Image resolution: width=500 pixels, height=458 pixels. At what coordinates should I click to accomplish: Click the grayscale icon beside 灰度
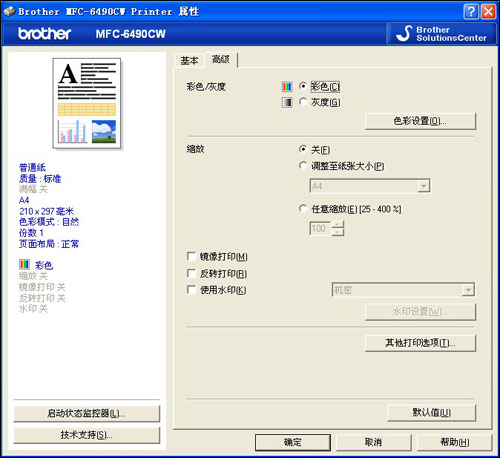coord(287,102)
